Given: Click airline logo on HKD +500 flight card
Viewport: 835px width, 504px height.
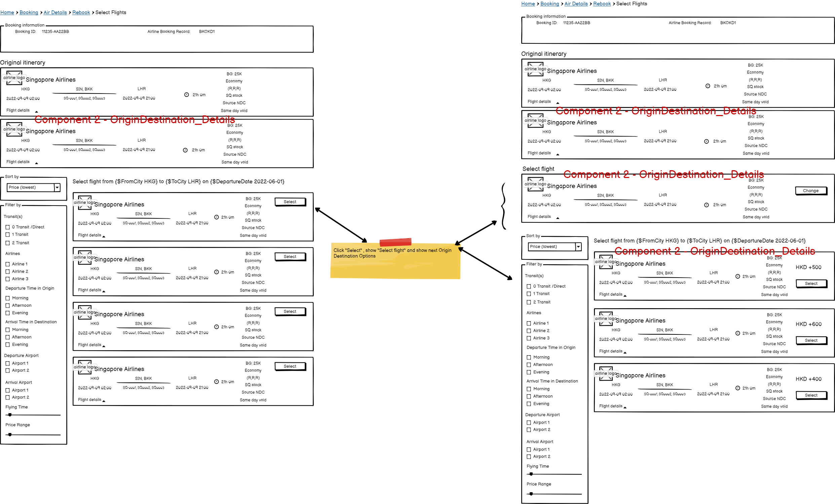Looking at the screenshot, I should coord(606,262).
